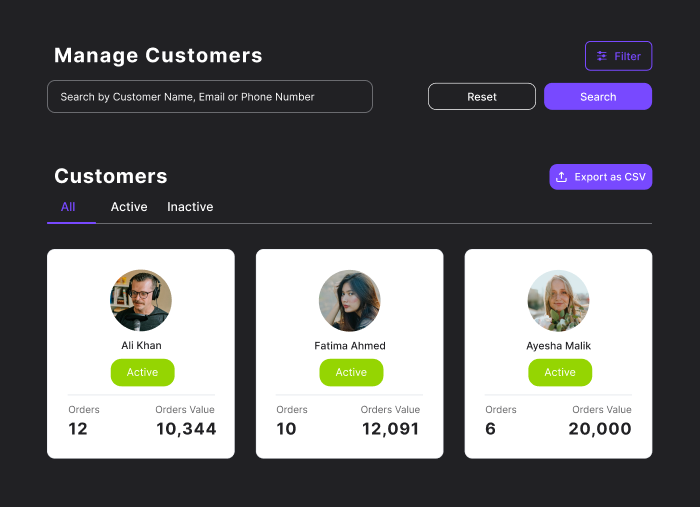
Task: Toggle Ali Khan's Active status badge
Action: [142, 372]
